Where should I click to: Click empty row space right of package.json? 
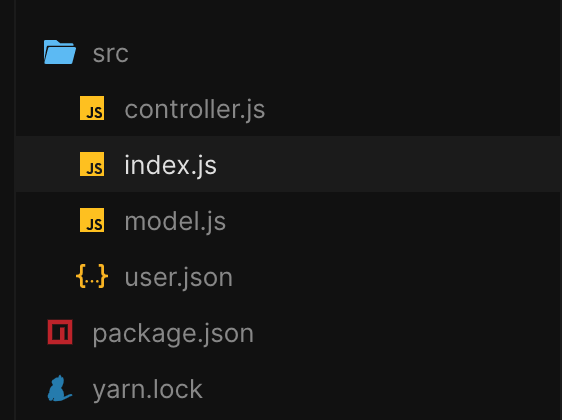(407, 332)
